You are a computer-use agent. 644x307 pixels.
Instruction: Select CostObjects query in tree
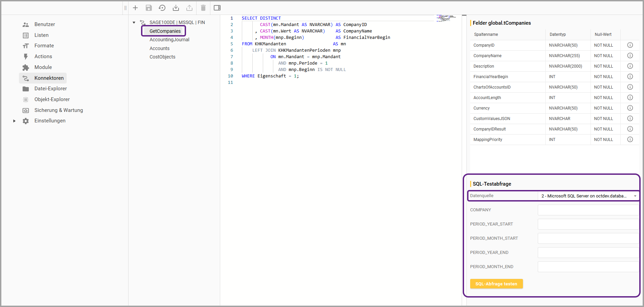[162, 57]
